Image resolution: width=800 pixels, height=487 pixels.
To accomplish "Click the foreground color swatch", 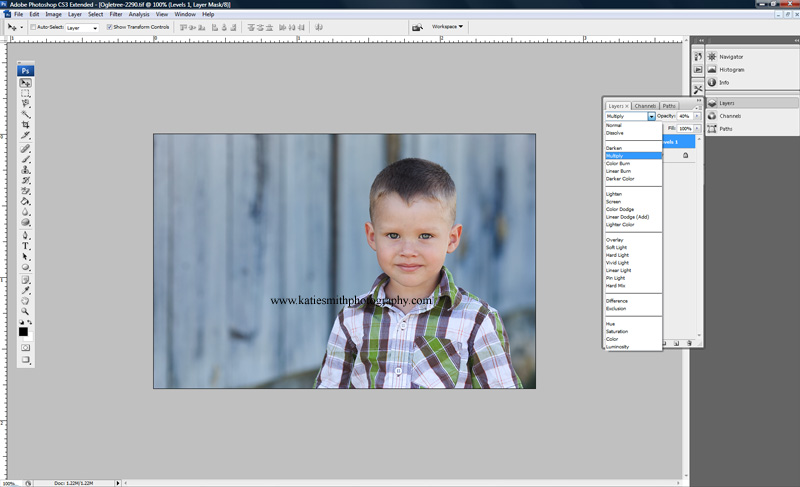I will (23, 331).
